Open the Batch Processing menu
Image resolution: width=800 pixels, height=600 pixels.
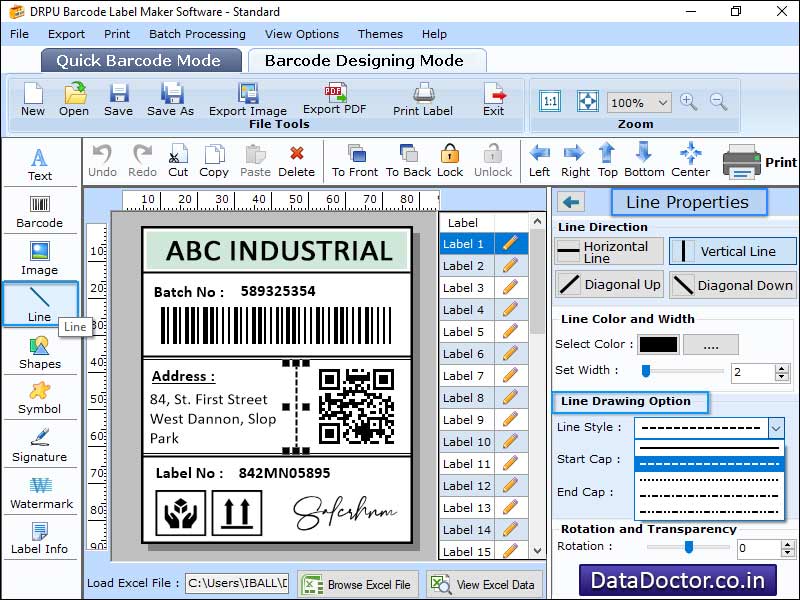[x=198, y=33]
